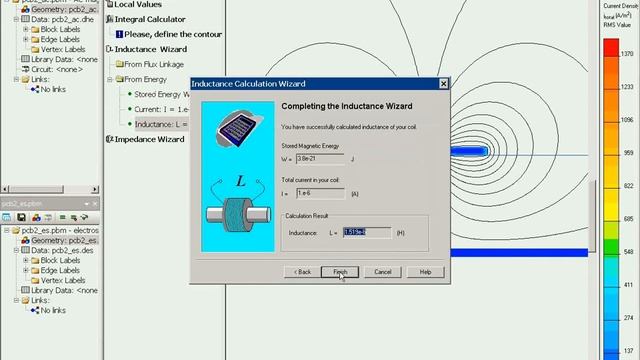Screen dimensions: 640x360
Task: Click Cancel in the Inductance wizard
Action: pyautogui.click(x=382, y=272)
